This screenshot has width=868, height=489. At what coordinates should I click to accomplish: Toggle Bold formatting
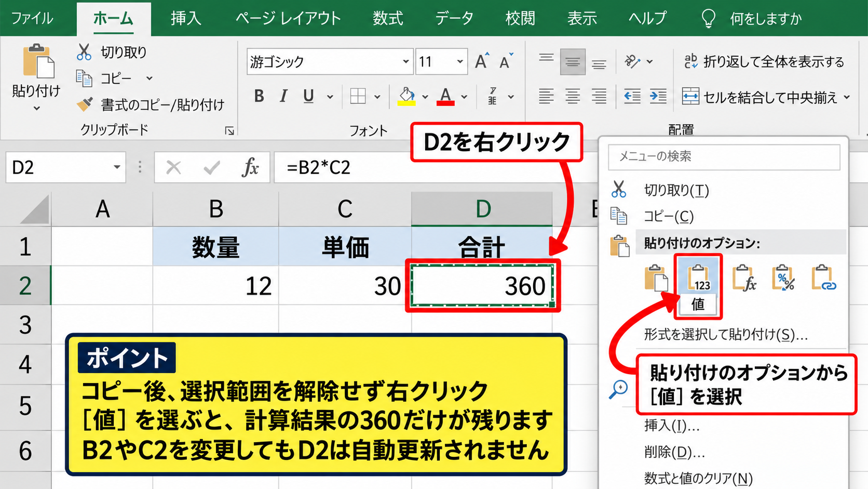pos(259,96)
